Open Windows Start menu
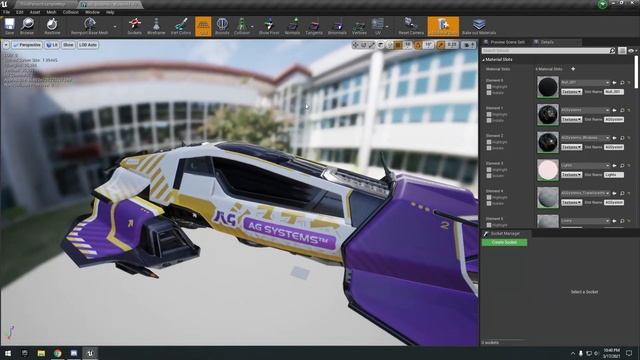 [7, 353]
